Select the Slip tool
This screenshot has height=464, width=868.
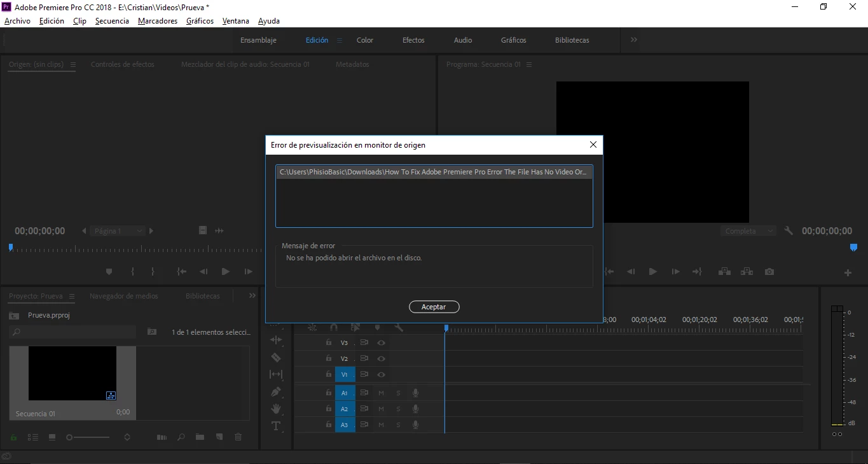(x=276, y=375)
